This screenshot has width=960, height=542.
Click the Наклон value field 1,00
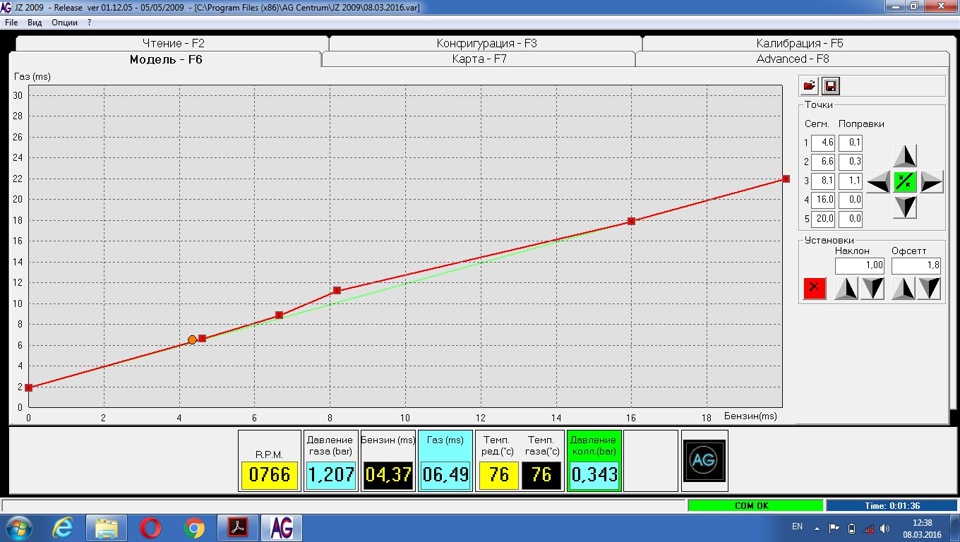[x=860, y=266]
